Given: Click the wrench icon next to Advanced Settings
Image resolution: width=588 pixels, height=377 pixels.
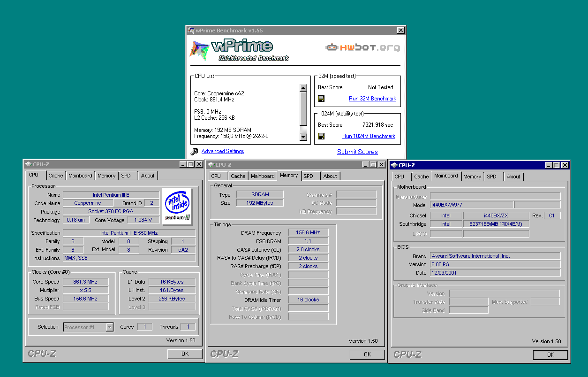Looking at the screenshot, I should click(x=194, y=152).
